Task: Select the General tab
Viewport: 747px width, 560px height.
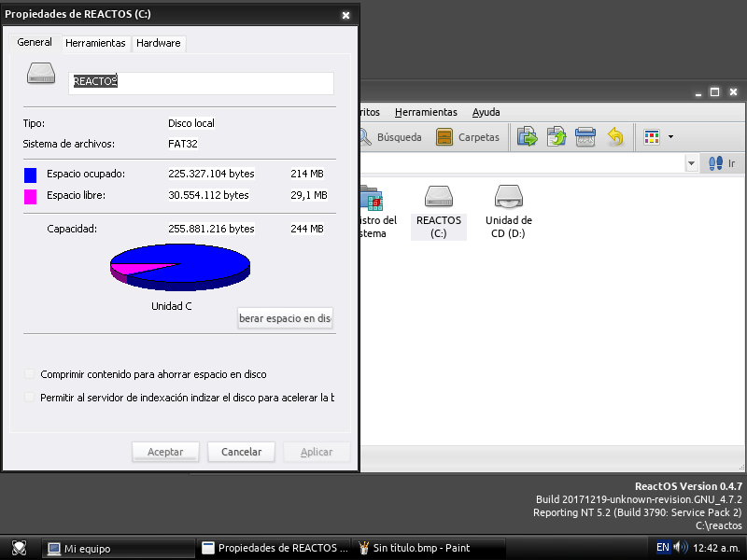Action: pyautogui.click(x=35, y=42)
